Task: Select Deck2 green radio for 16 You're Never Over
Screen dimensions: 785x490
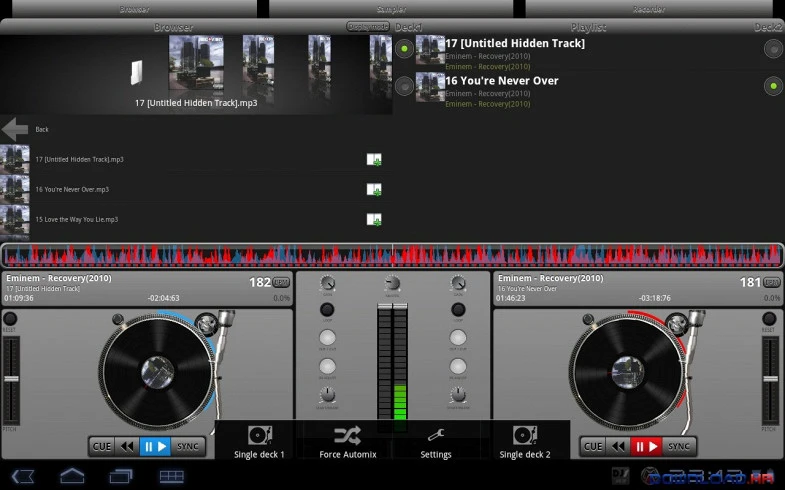Action: point(773,86)
